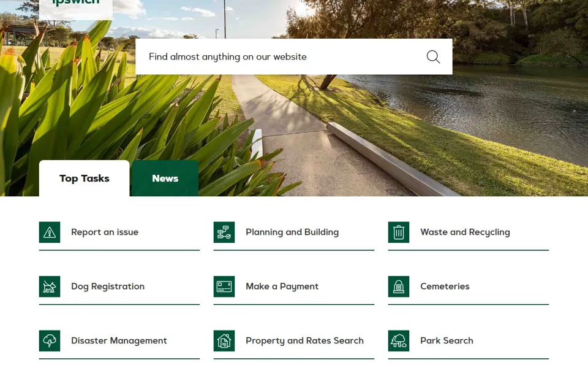Image resolution: width=588 pixels, height=368 pixels.
Task: Click the Report an issue warning icon
Action: pyautogui.click(x=50, y=232)
